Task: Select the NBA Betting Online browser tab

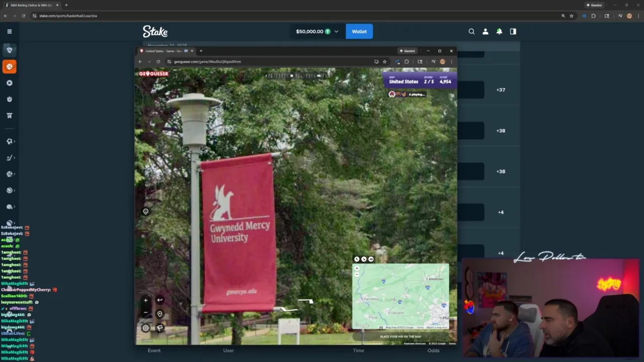Action: [30, 5]
